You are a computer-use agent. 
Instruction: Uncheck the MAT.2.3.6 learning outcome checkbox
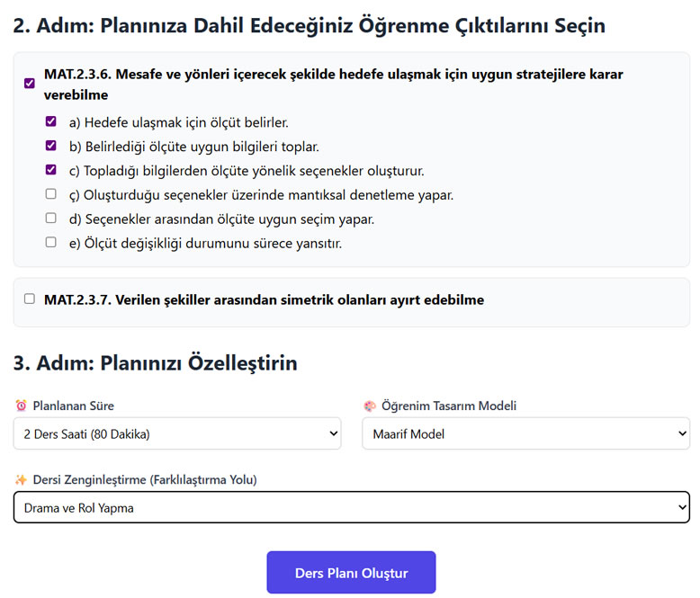point(30,84)
